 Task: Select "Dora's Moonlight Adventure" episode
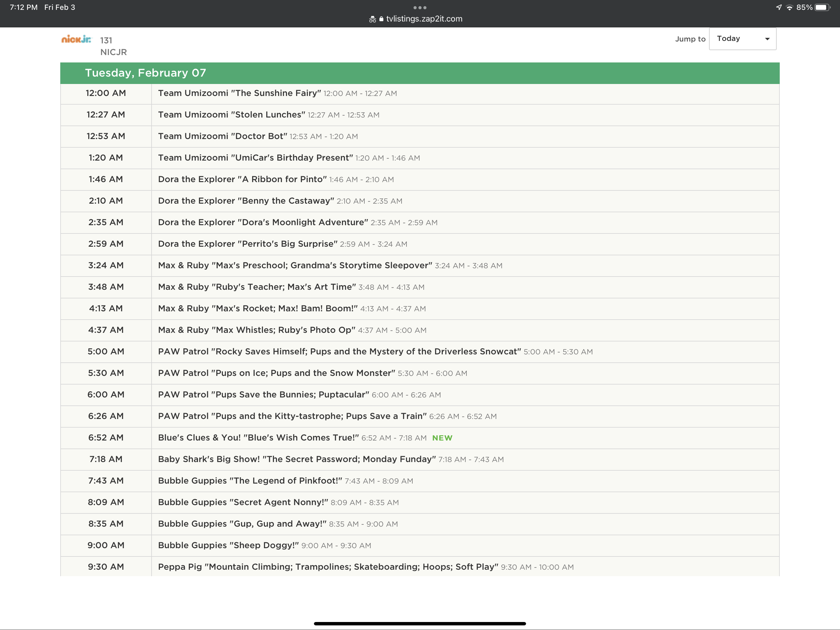(x=263, y=222)
